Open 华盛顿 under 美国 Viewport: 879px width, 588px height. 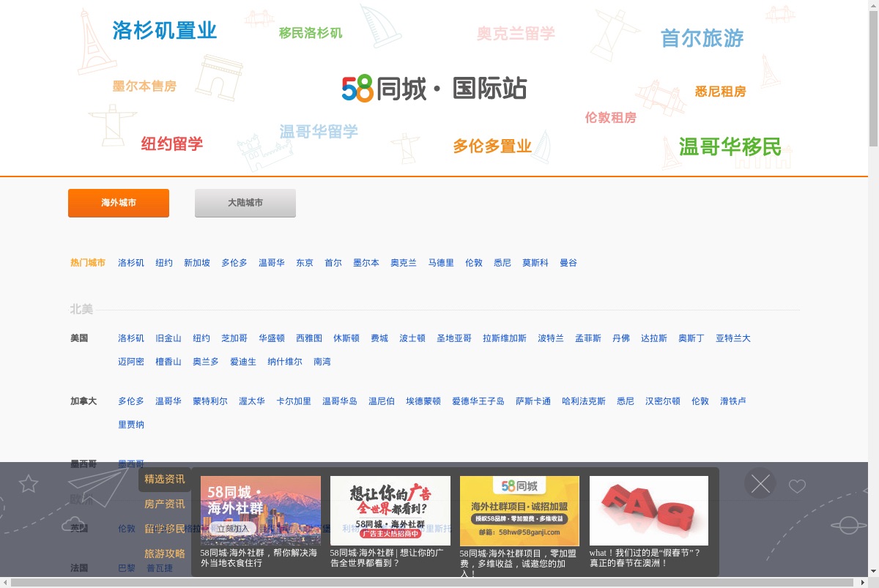tap(272, 338)
